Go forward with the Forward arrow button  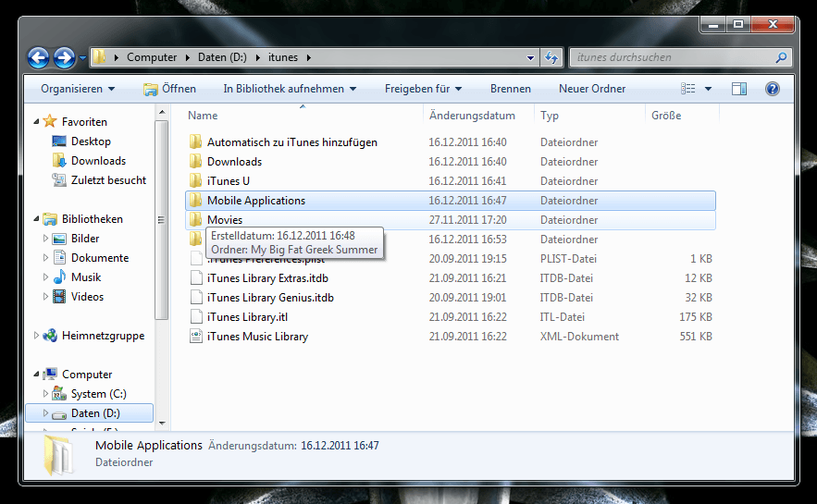65,57
